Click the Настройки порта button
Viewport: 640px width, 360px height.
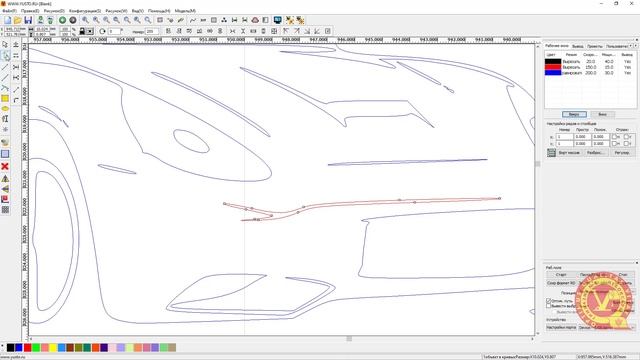click(561, 327)
